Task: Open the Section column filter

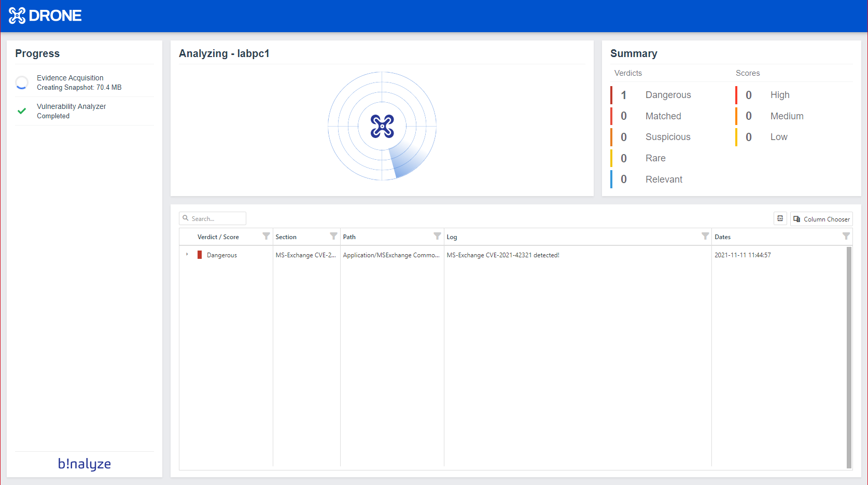Action: [x=333, y=237]
